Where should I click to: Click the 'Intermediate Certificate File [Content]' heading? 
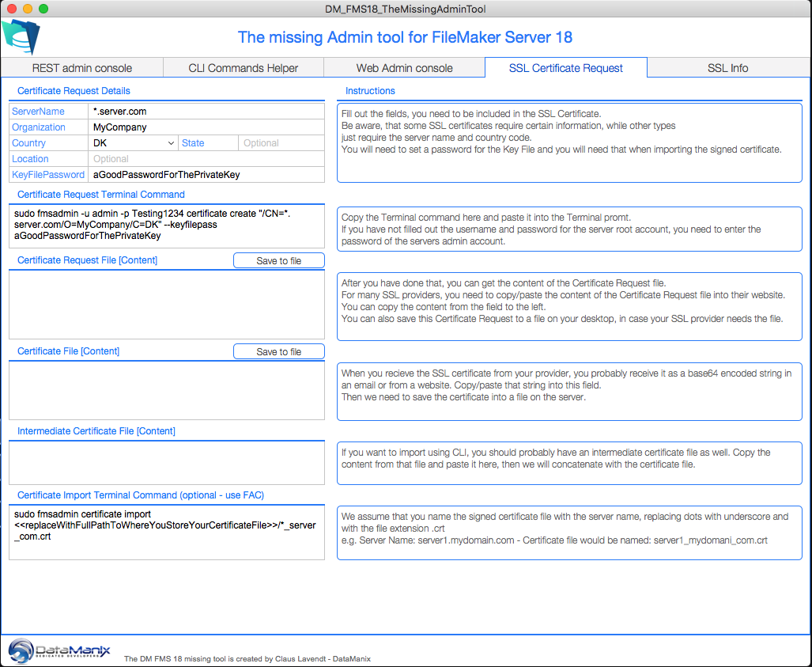[x=96, y=431]
